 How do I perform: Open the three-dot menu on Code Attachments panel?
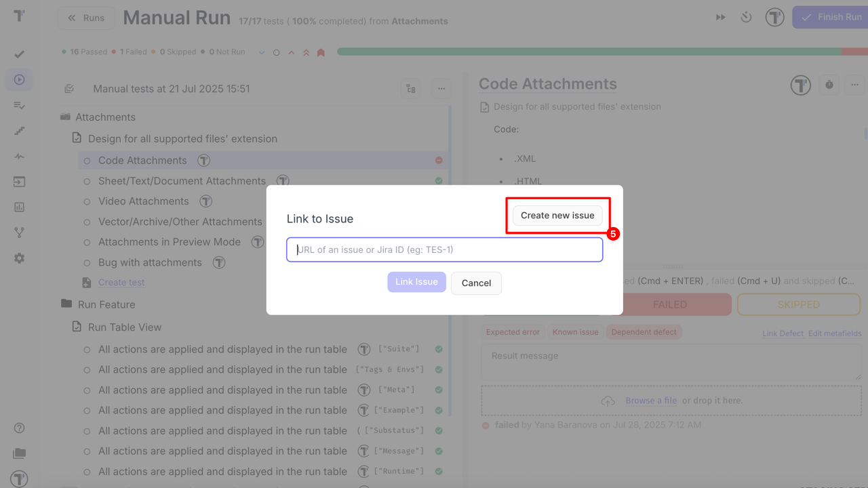(855, 85)
